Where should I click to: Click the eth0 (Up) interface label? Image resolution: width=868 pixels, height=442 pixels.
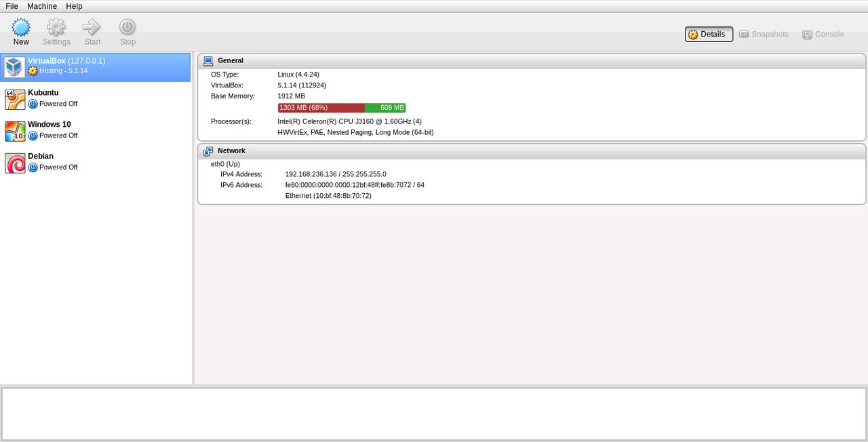click(x=225, y=164)
